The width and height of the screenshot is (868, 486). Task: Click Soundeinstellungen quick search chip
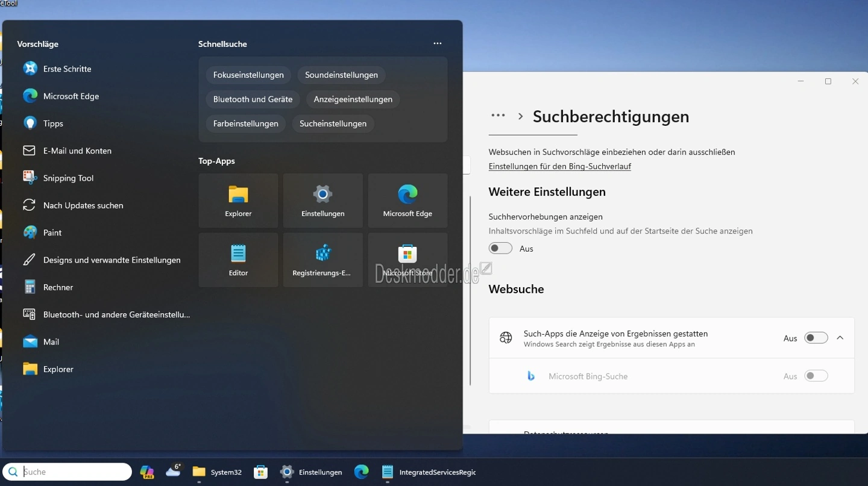(341, 75)
